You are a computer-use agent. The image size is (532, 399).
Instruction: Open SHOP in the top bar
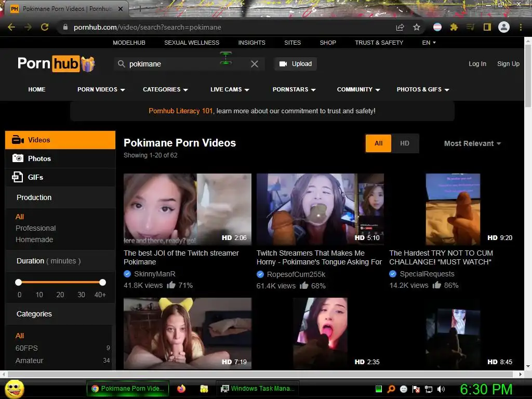[x=328, y=43]
